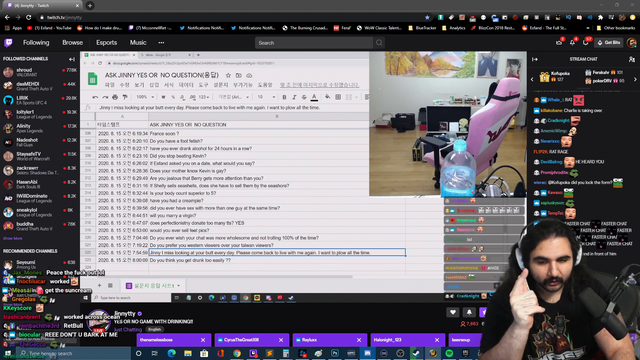
Task: Click the search magnifier button
Action: click(379, 42)
